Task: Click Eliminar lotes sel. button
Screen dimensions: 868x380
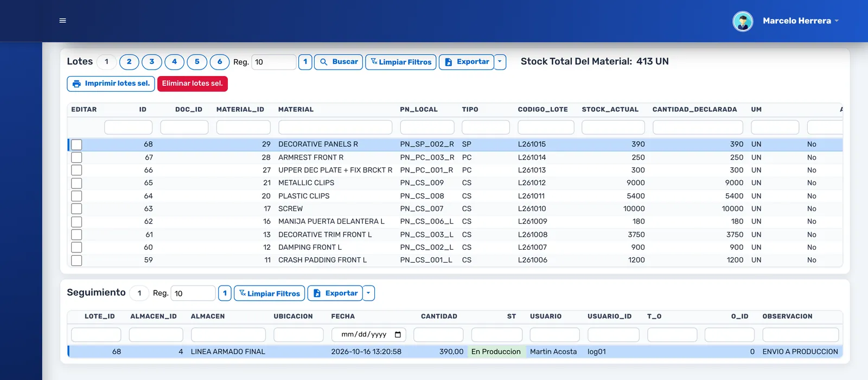Action: [193, 84]
